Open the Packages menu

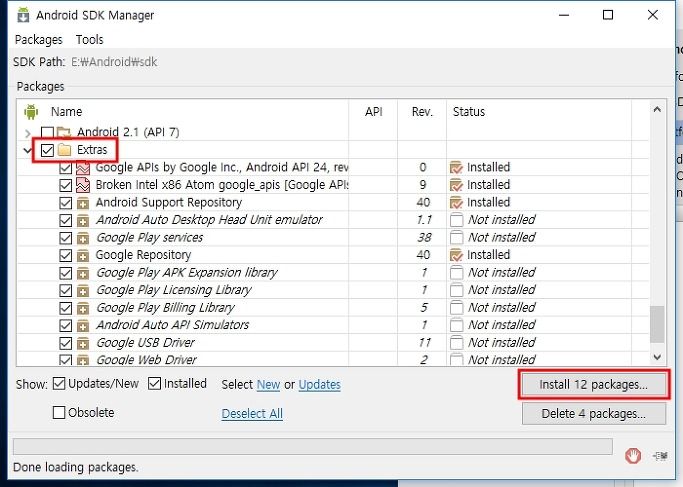[38, 40]
